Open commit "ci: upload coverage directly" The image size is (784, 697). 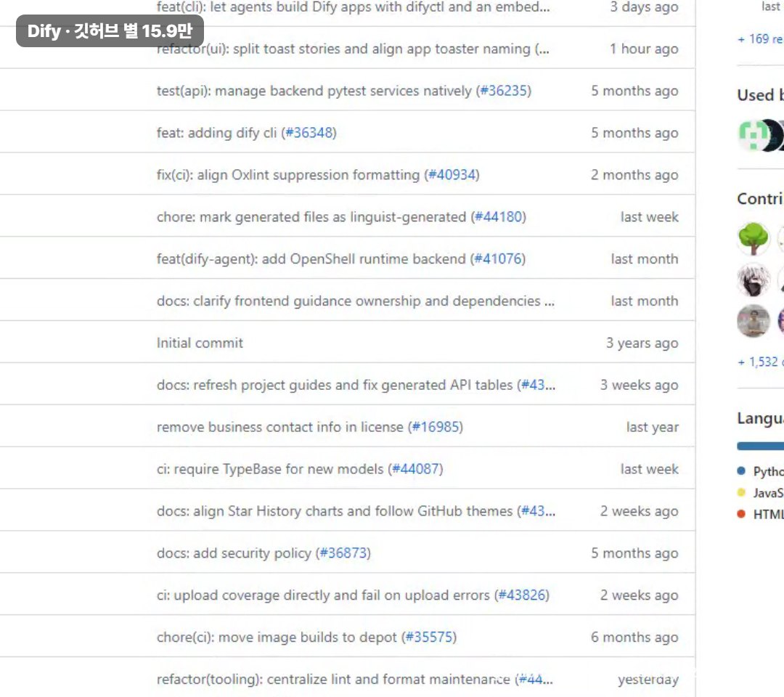pyautogui.click(x=323, y=595)
